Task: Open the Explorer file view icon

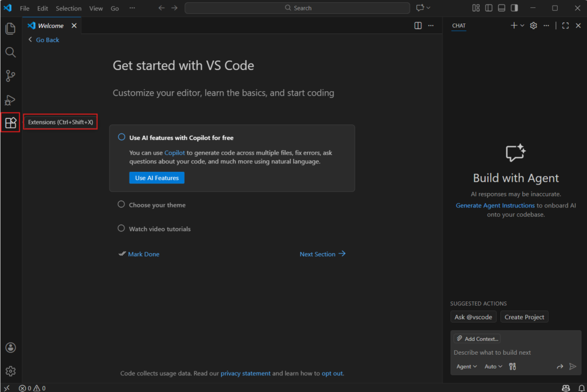Action: pos(10,29)
